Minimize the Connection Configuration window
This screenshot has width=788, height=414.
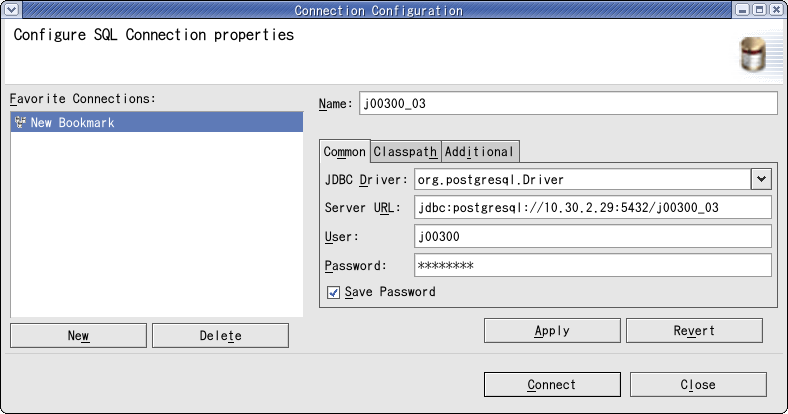click(742, 9)
